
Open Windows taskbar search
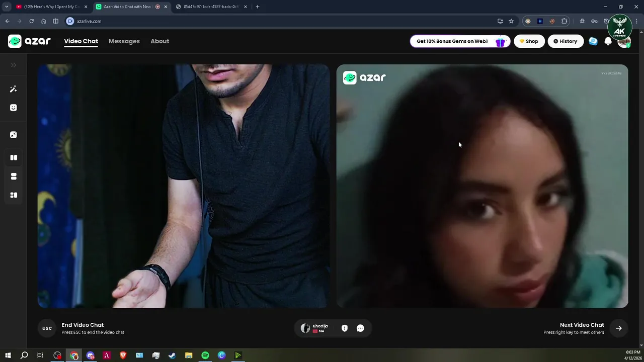[x=24, y=355]
